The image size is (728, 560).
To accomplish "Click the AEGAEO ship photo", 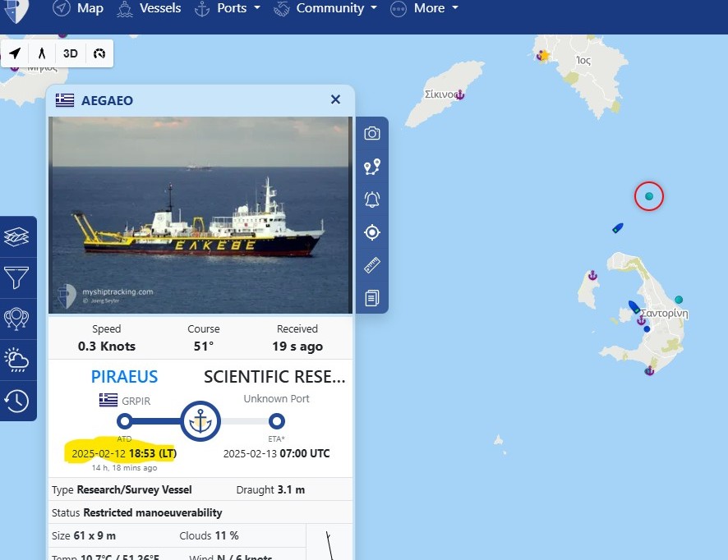I will tap(200, 215).
